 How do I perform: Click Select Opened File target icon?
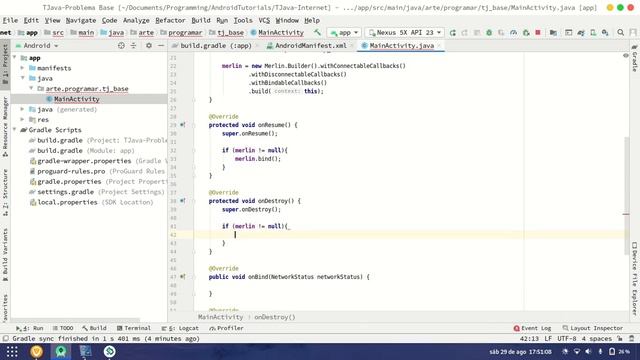(121, 46)
